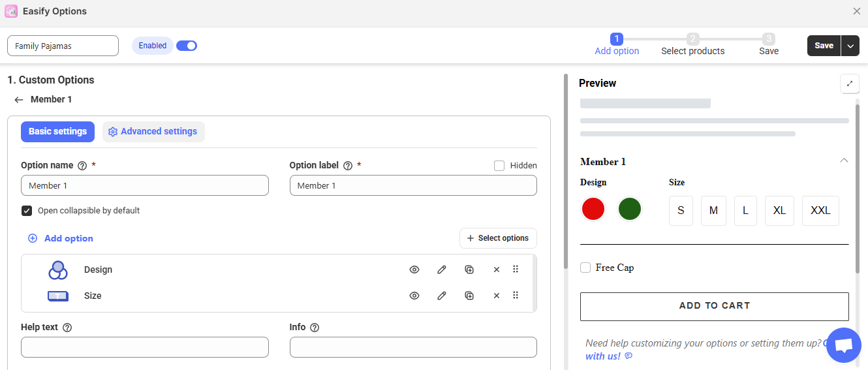Toggle the Enabled switch
The width and height of the screenshot is (868, 370).
tap(187, 46)
